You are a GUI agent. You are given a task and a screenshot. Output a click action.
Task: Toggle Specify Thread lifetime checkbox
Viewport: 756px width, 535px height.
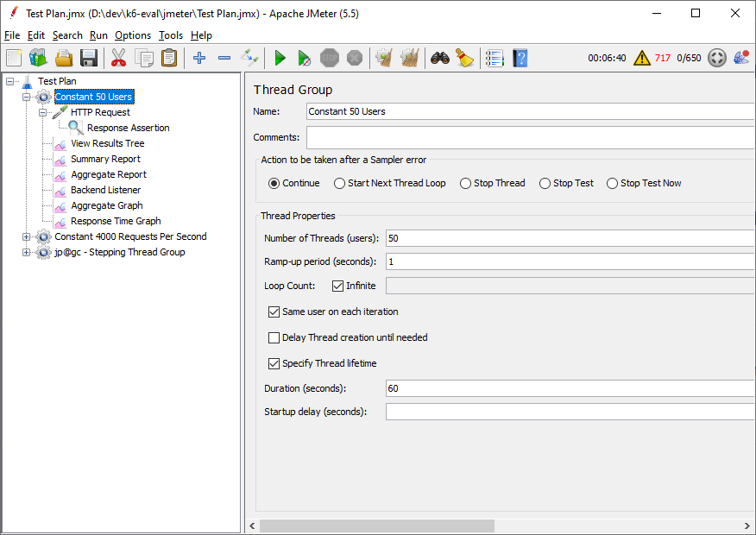274,363
